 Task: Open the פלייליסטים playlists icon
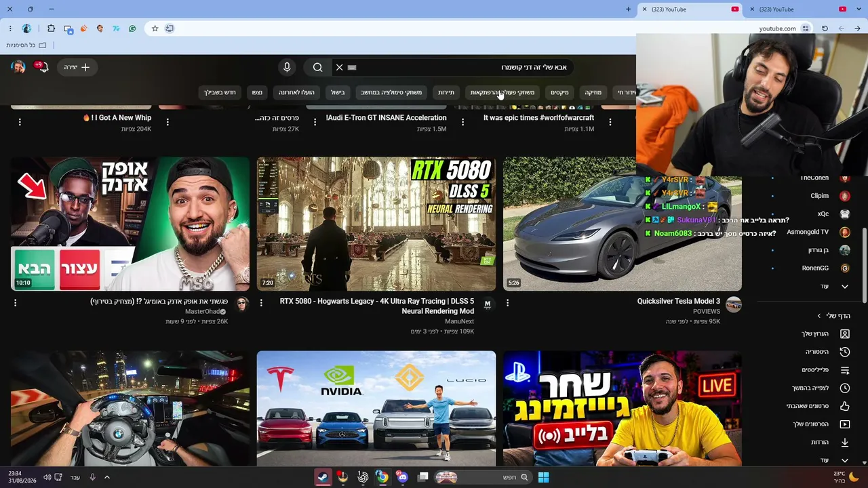coord(845,370)
